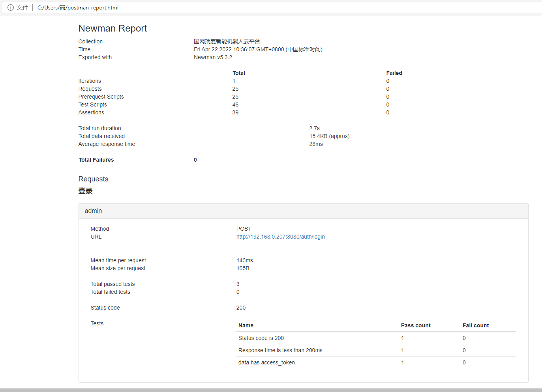
Task: Click the site info icon in address bar
Action: click(x=11, y=7)
